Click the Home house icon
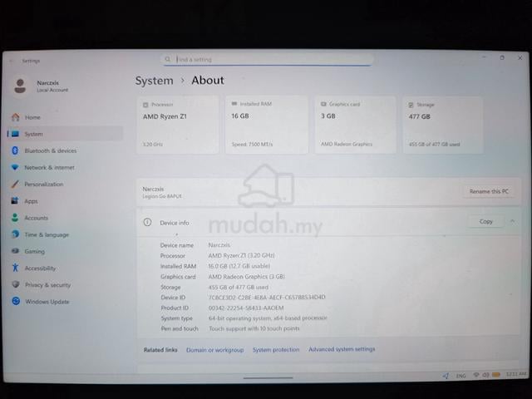Image resolution: width=532 pixels, height=399 pixels. pos(15,117)
